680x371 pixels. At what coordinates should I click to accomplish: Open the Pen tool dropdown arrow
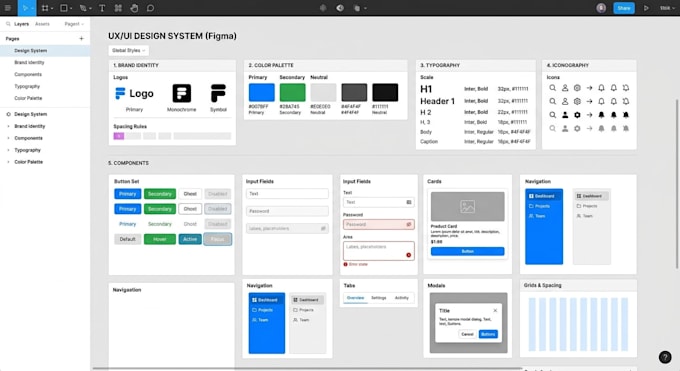[x=90, y=8]
